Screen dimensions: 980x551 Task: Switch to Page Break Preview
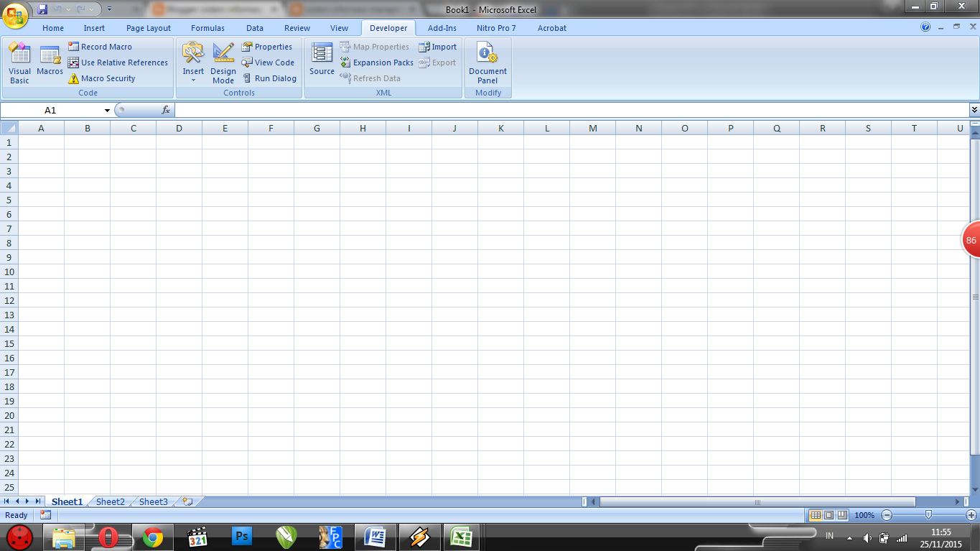[842, 515]
